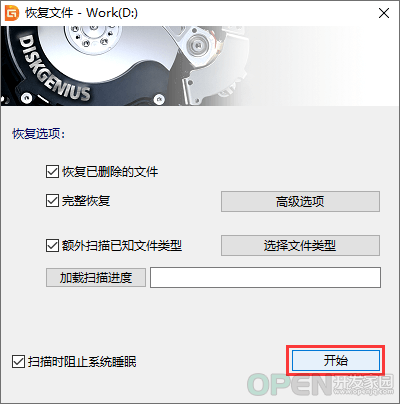Click the 完整恢复 label text

(86, 201)
